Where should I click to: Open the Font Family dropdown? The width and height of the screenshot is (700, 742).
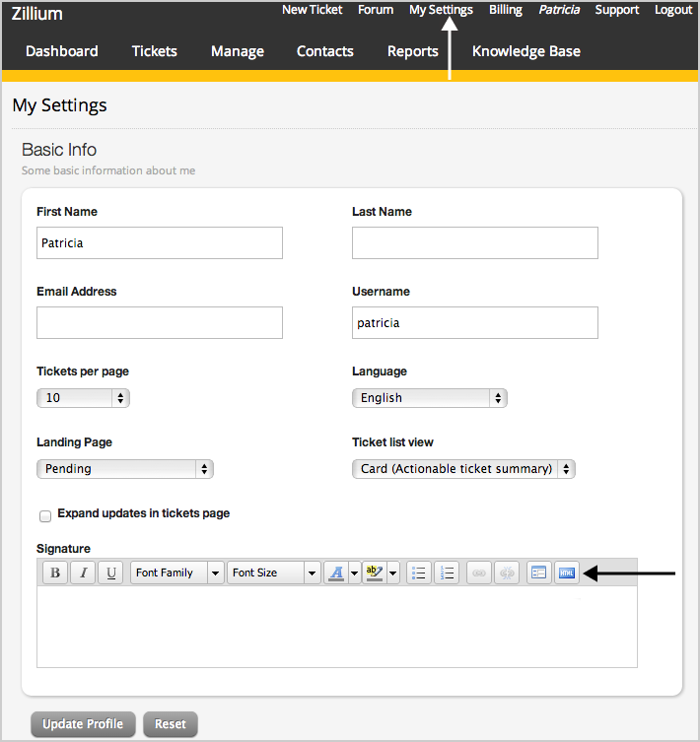pyautogui.click(x=176, y=573)
